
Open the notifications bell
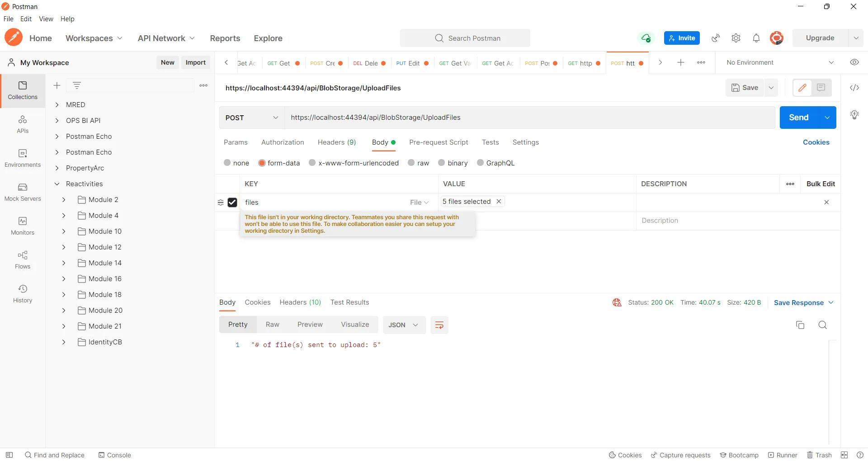(x=756, y=38)
